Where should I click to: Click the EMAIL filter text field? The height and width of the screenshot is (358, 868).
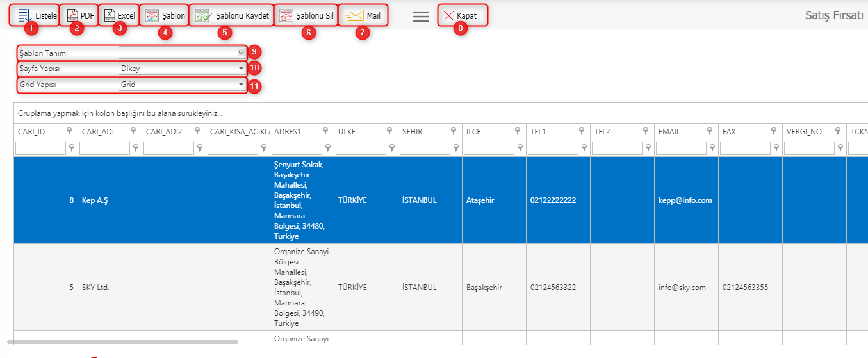click(681, 149)
